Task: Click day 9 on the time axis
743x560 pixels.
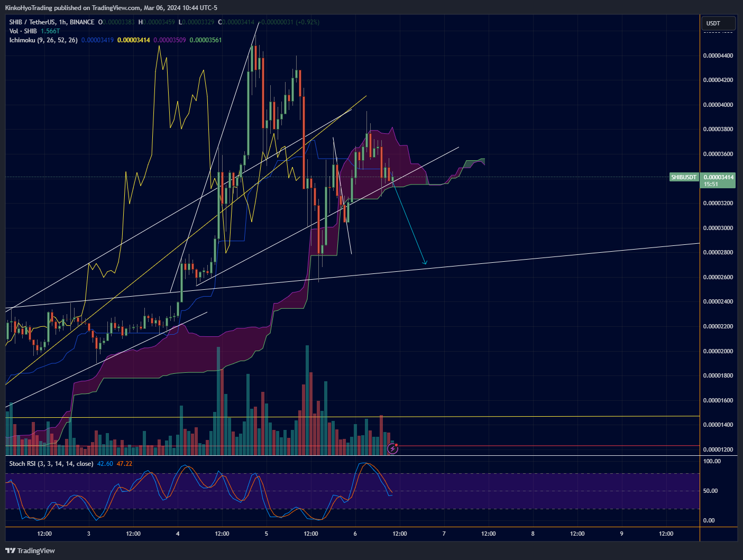Action: pyautogui.click(x=622, y=534)
